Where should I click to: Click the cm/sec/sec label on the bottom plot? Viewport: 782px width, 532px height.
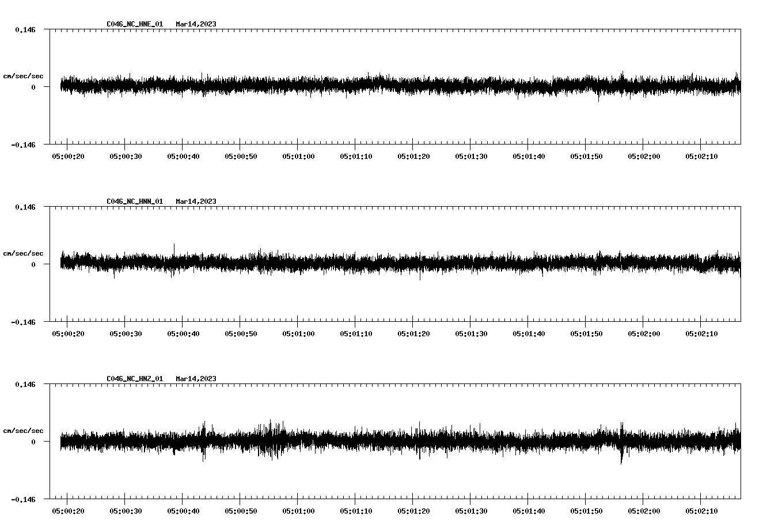click(23, 430)
